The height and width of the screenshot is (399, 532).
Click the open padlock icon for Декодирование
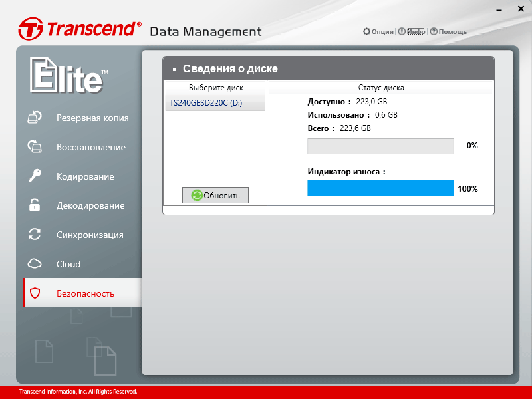coord(35,205)
